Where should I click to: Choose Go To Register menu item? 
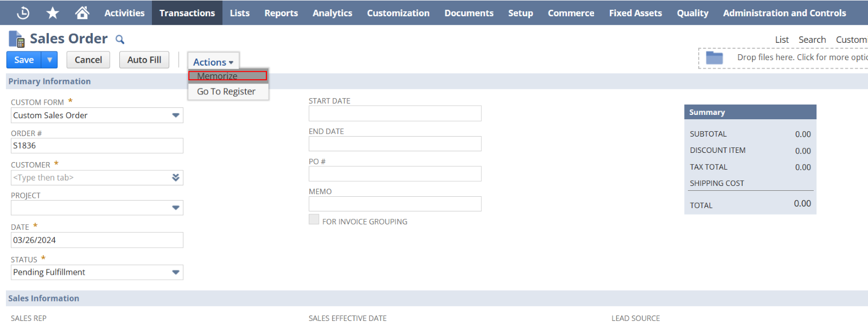(226, 92)
